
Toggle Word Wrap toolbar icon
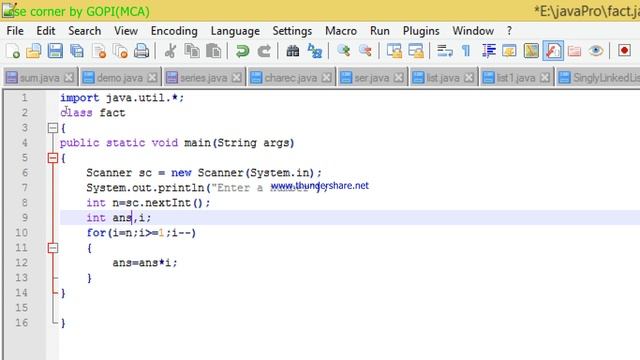point(444,51)
